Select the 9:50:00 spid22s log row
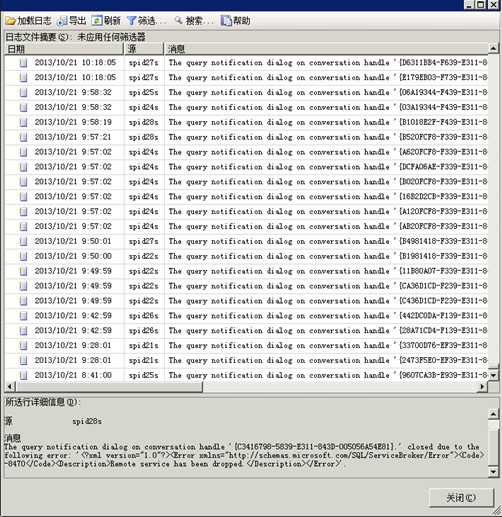 point(246,256)
